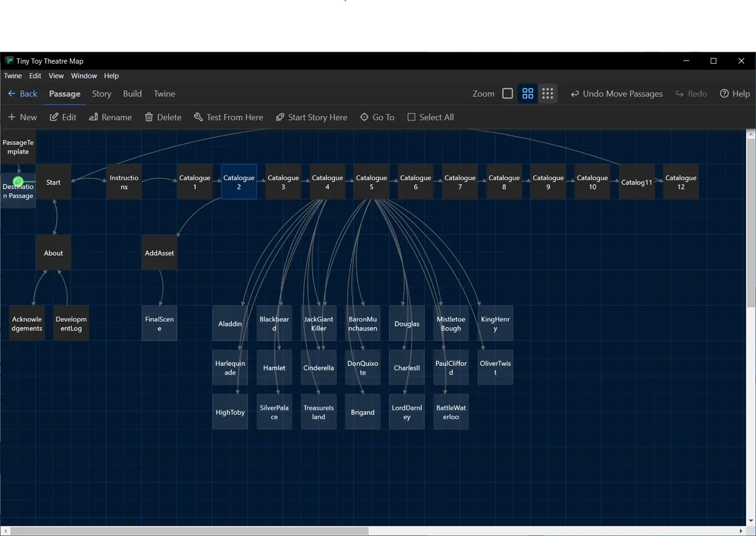Open Help in the top bar
The height and width of the screenshot is (536, 756).
click(735, 93)
